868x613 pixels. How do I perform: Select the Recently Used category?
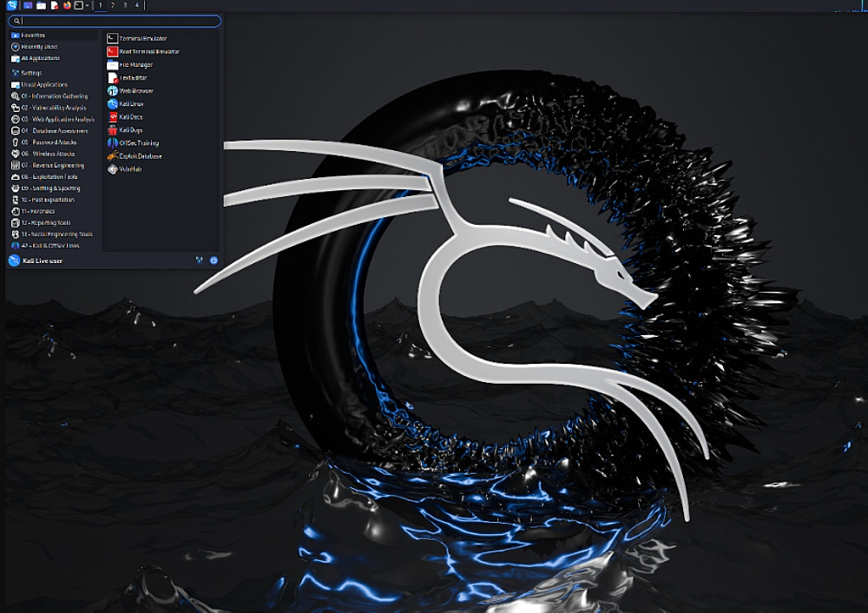pyautogui.click(x=54, y=47)
